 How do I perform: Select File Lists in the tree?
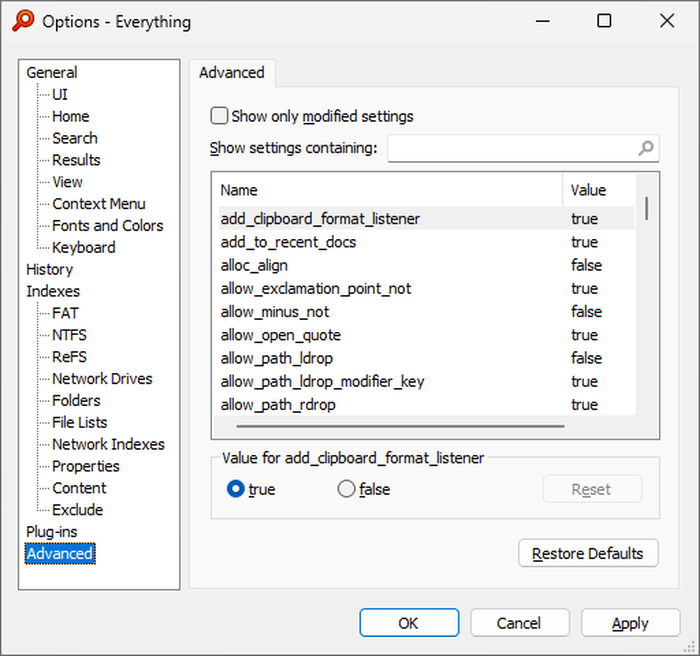click(x=80, y=422)
